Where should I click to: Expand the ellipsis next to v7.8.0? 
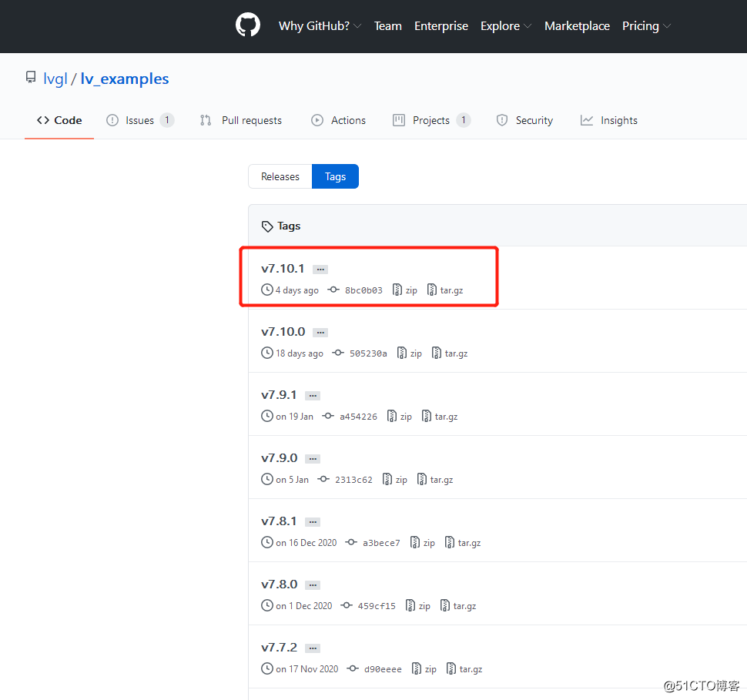click(313, 585)
